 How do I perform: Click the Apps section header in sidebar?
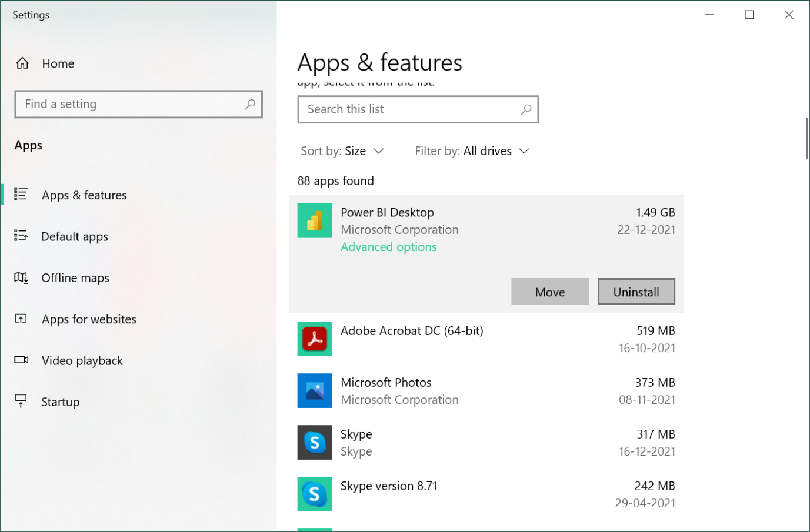click(28, 145)
